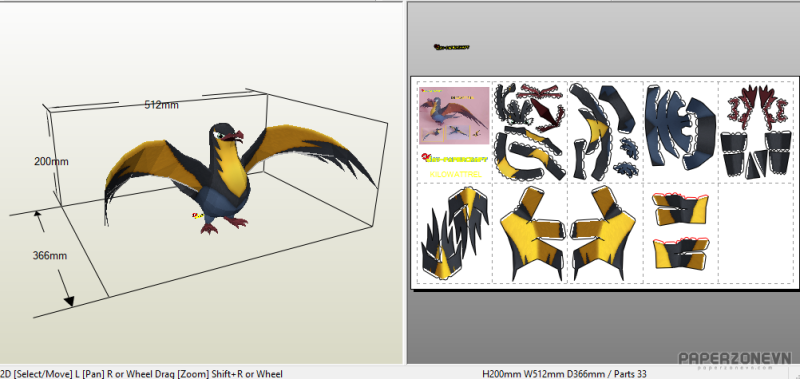Click the status bar dimensions and parts text

tap(564, 374)
